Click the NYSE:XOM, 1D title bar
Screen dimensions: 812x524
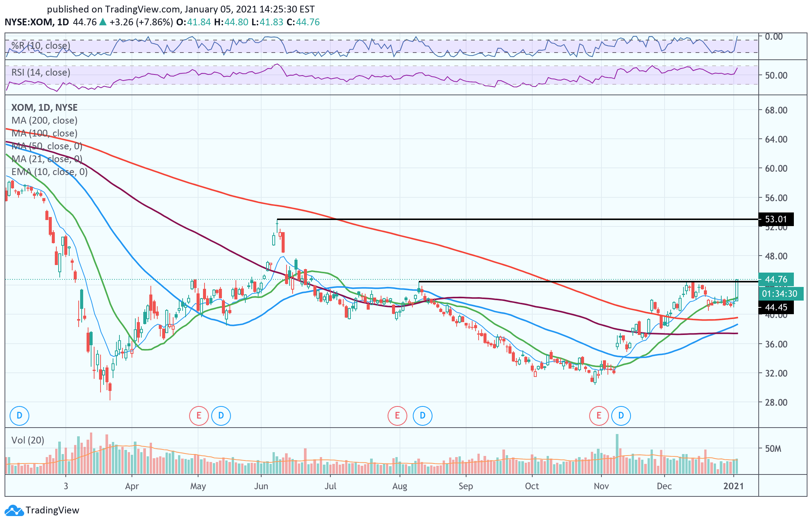[37, 22]
